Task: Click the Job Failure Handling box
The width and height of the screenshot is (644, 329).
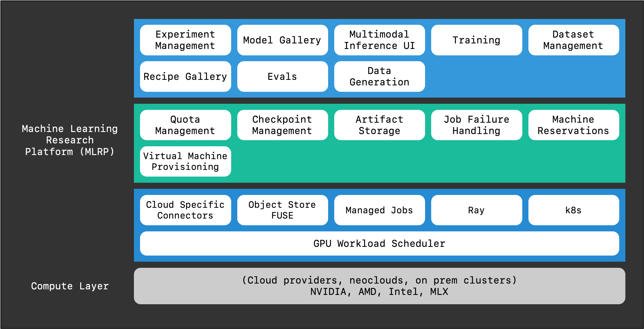Action: [476, 125]
